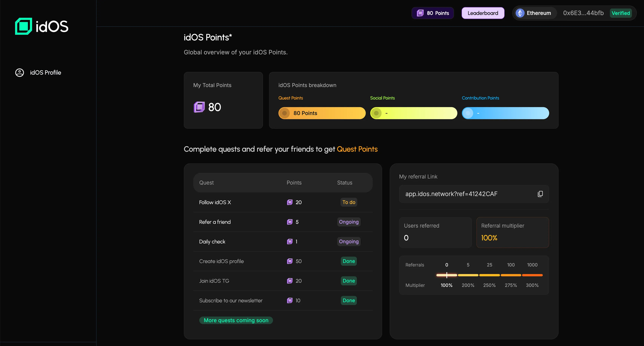Image resolution: width=644 pixels, height=346 pixels.
Task: Open the Leaderboard page
Action: click(x=482, y=13)
